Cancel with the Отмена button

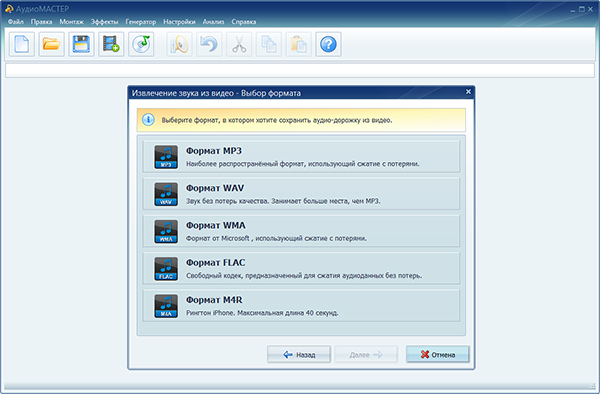pos(438,355)
